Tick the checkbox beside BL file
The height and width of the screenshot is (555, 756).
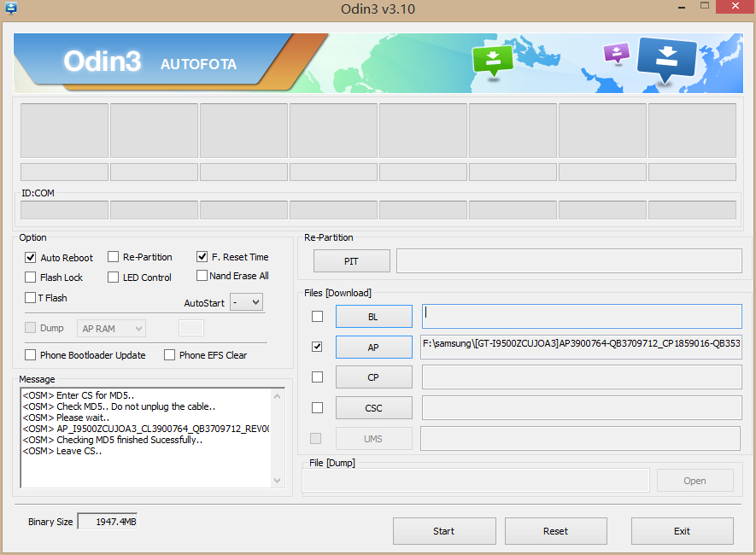tap(317, 317)
